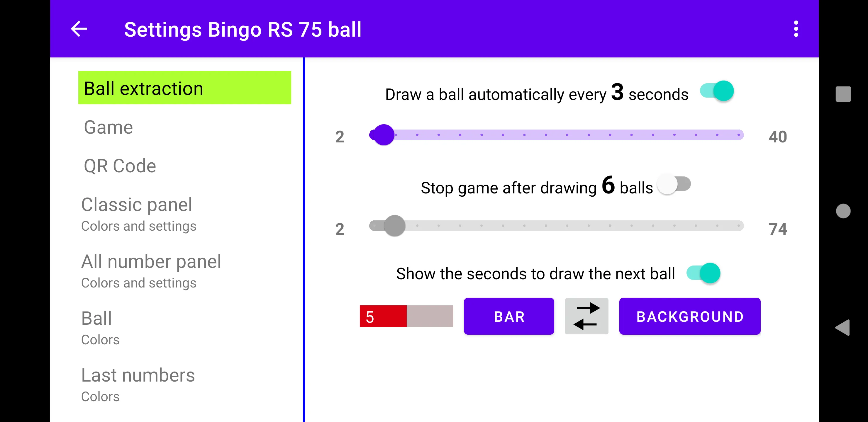
Task: Expand the Last numbers colors section
Action: click(x=138, y=384)
